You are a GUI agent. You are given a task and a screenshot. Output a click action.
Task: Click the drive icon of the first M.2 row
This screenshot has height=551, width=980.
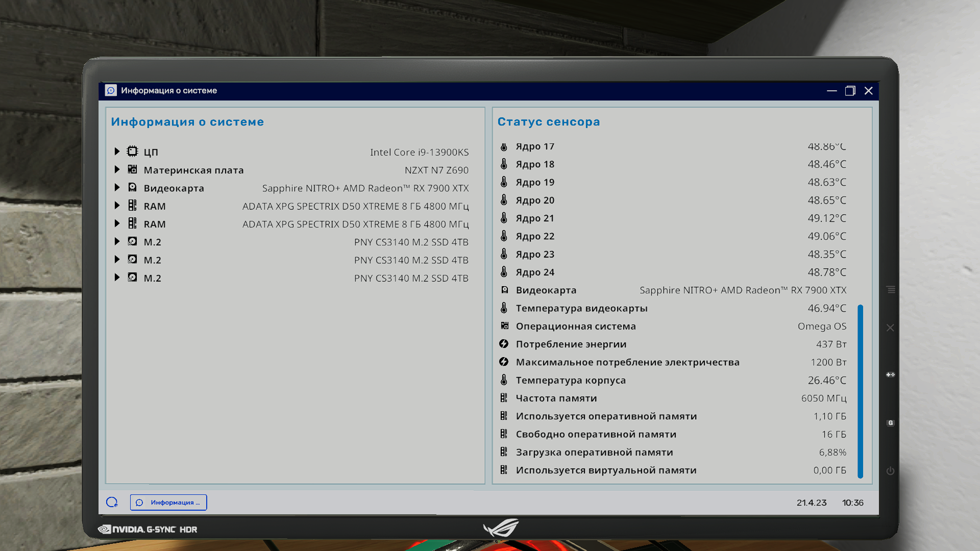coord(132,241)
